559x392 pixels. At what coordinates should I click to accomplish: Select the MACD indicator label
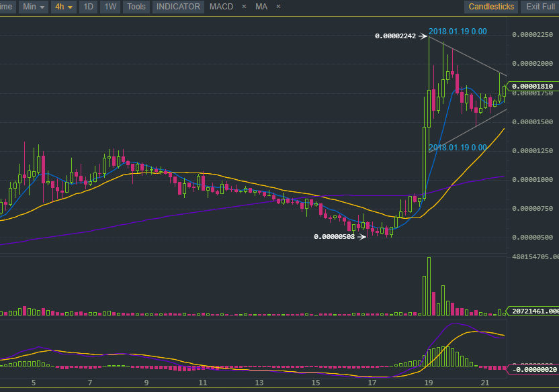pyautogui.click(x=222, y=7)
